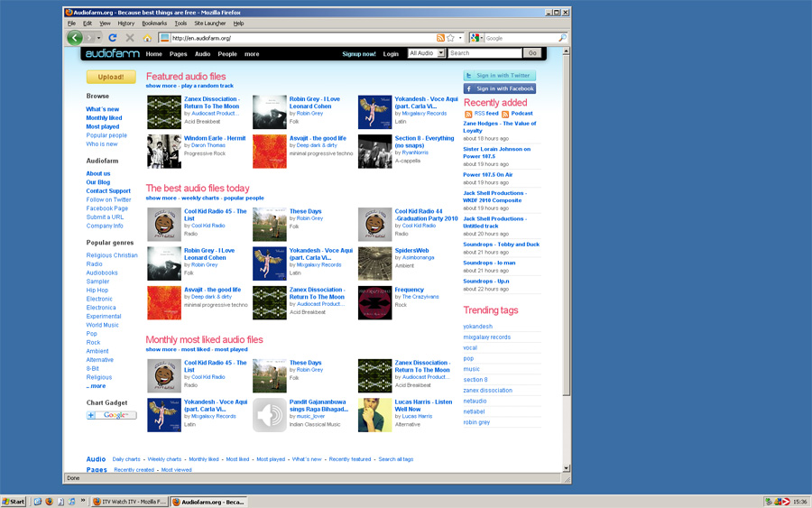Click the Home nav item on audiofarm
This screenshot has width=812, height=508.
153,54
